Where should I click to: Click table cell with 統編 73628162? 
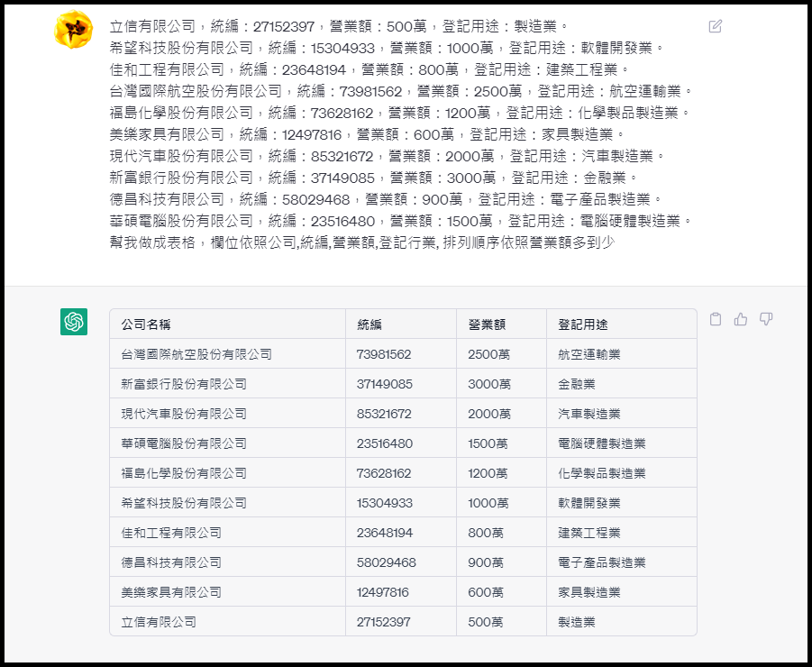pos(401,473)
